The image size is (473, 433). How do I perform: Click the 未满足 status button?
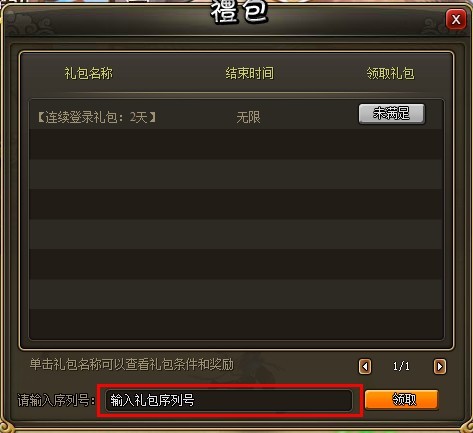pos(392,114)
